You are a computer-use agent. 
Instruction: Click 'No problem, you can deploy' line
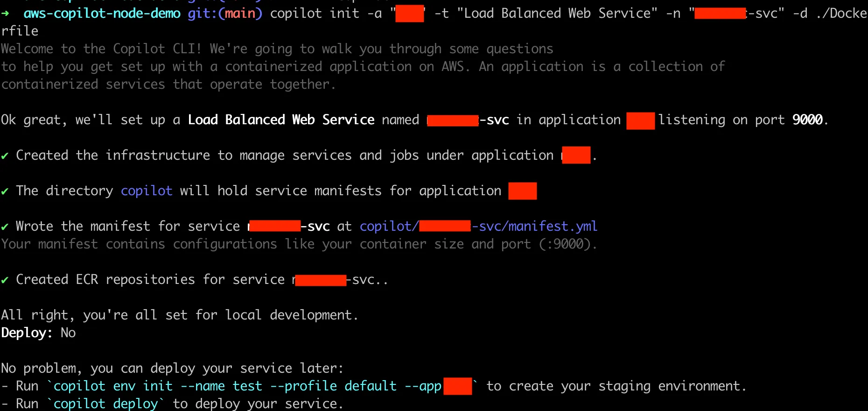[172, 368]
